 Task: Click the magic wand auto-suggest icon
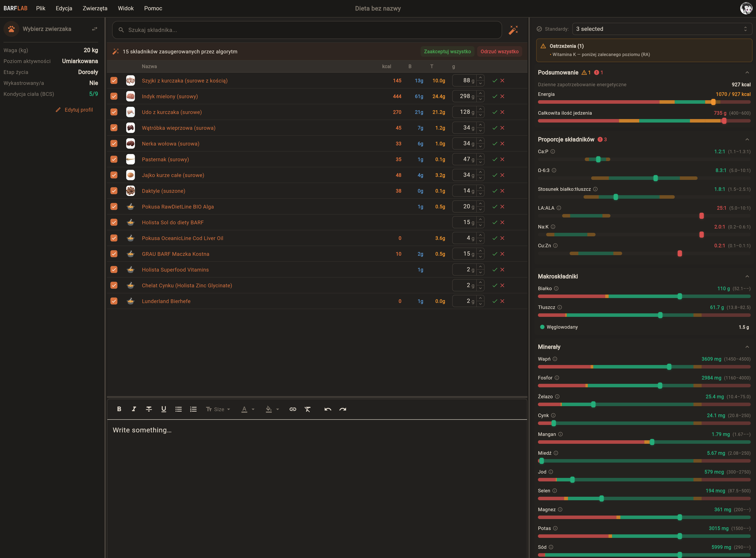(513, 30)
